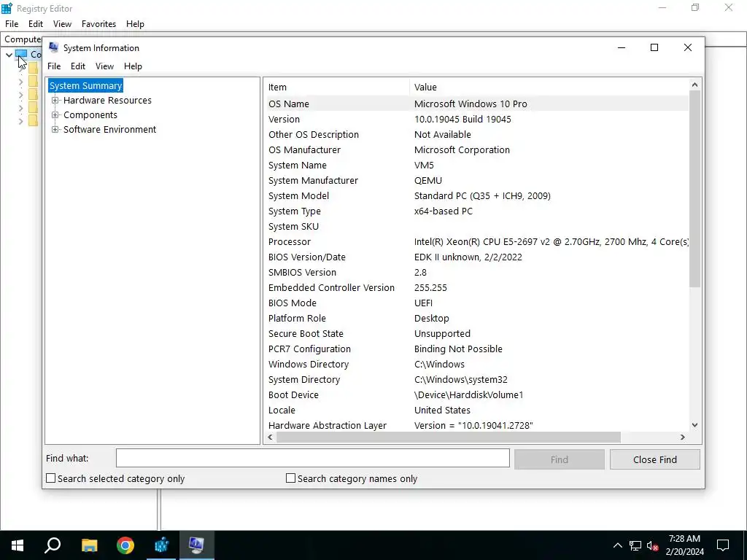Click the vertical scrollbar thumb in details pane

click(694, 188)
